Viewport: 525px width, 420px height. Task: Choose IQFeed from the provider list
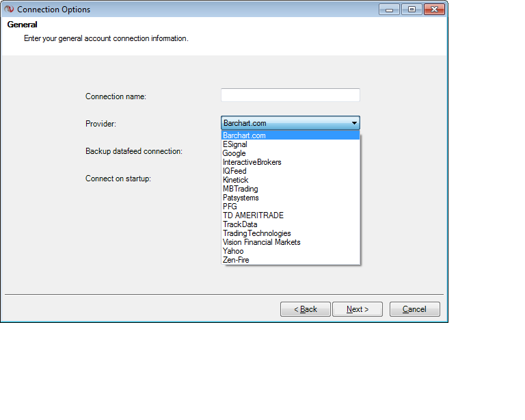click(x=291, y=171)
